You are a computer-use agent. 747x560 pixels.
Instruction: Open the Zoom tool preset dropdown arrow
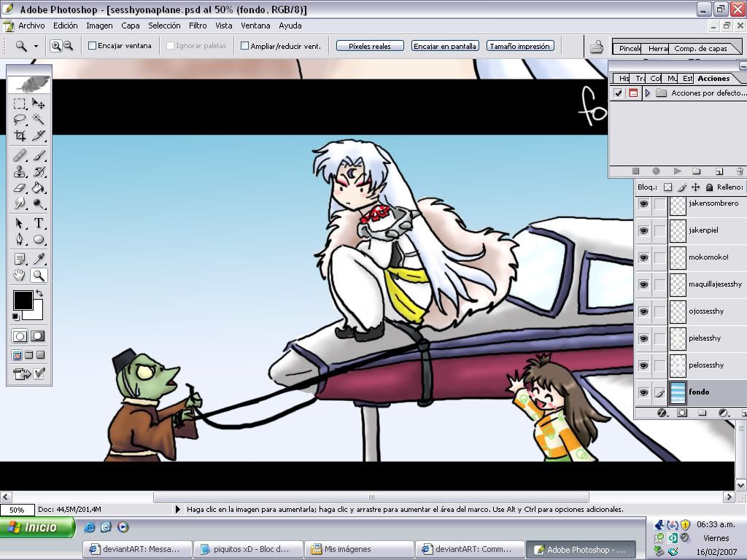[36, 46]
